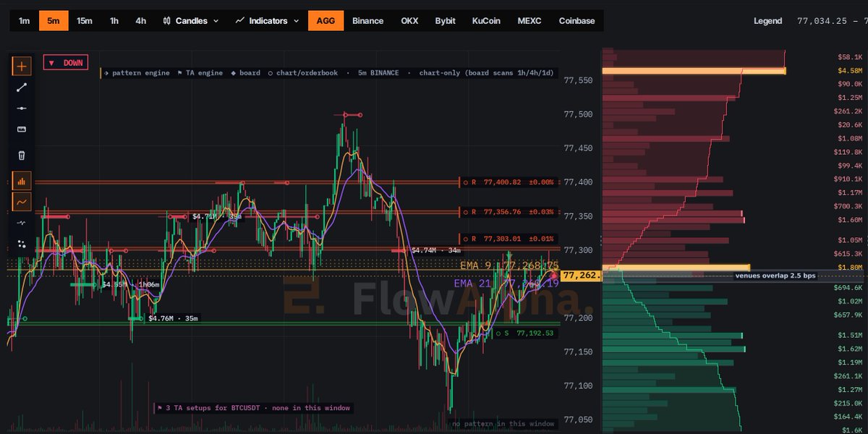Click the highlighted $4.58M ask wall bar
This screenshot has width=868, height=434.
(694, 71)
